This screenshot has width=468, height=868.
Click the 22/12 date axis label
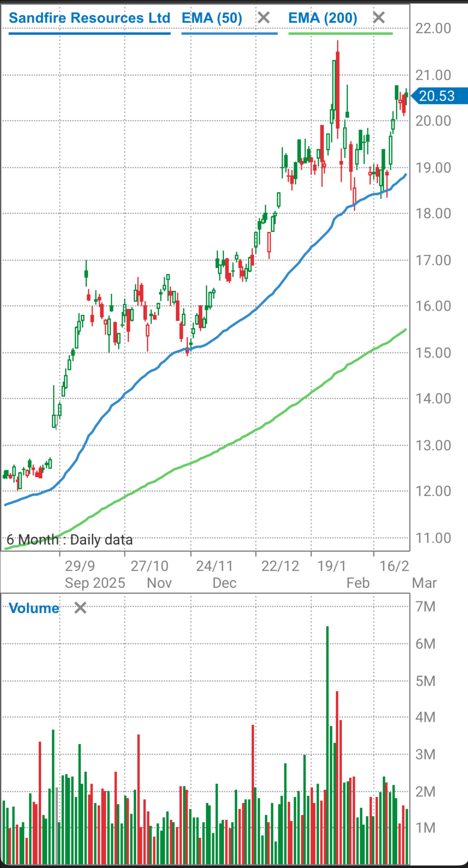(280, 566)
